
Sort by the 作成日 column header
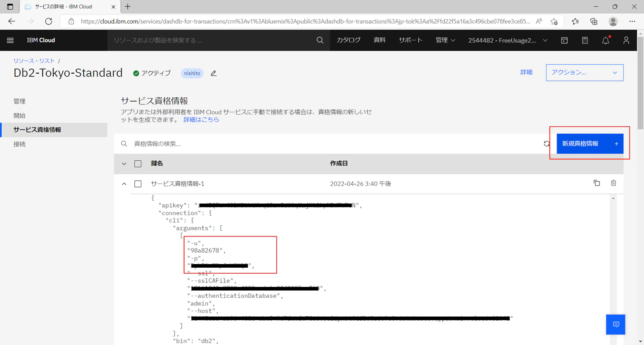[339, 163]
